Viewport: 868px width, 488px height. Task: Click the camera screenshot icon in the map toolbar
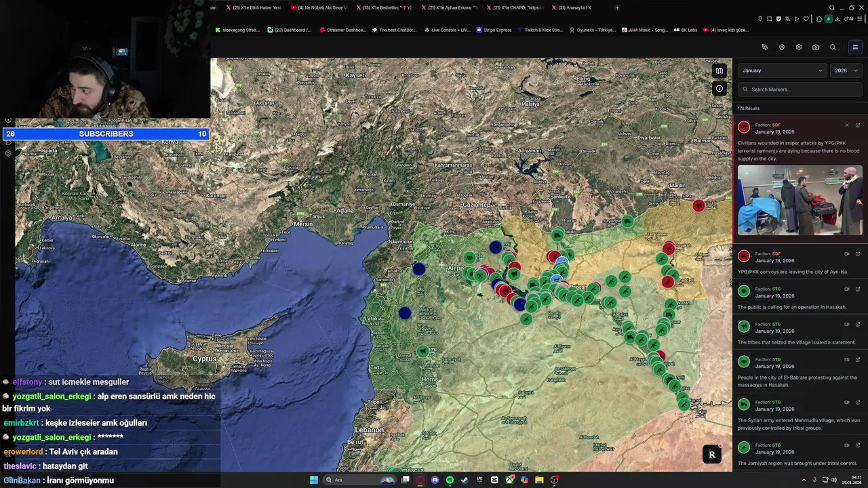(x=816, y=47)
